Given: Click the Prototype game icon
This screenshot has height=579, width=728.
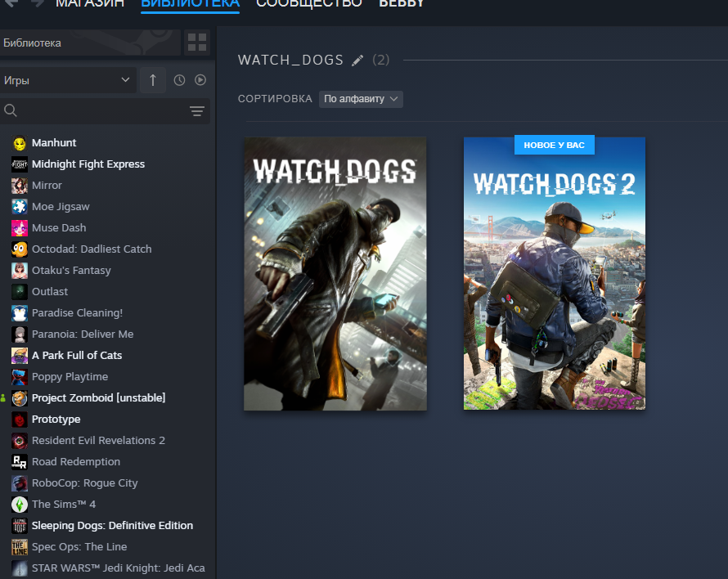Looking at the screenshot, I should (x=20, y=420).
